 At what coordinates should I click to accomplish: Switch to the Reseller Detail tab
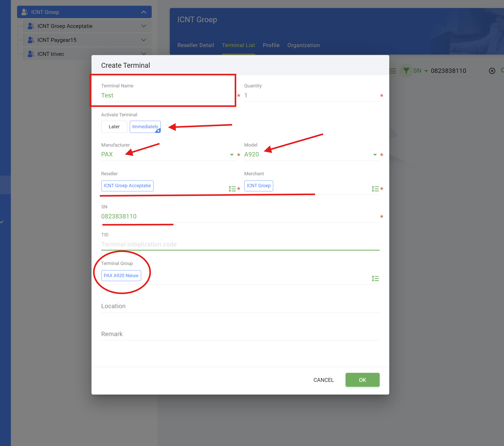pos(196,45)
